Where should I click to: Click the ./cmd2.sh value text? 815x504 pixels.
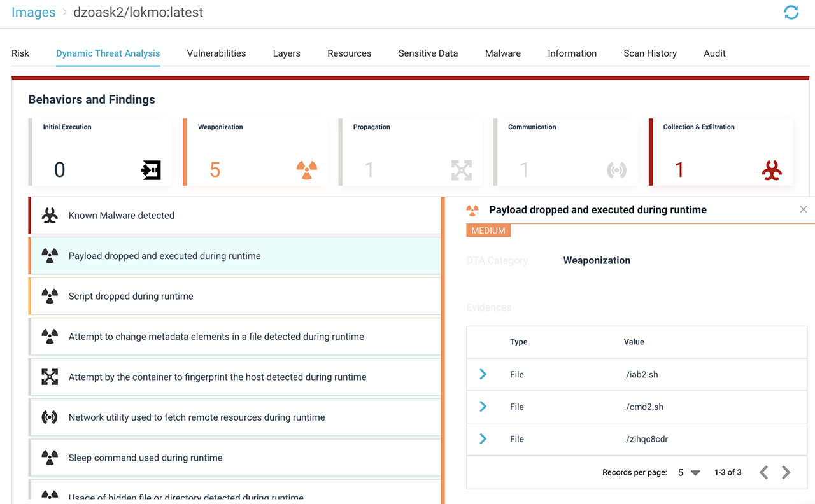644,407
